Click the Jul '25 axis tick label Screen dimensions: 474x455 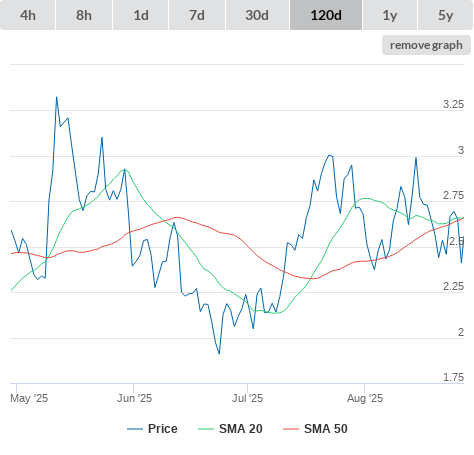pyautogui.click(x=248, y=398)
